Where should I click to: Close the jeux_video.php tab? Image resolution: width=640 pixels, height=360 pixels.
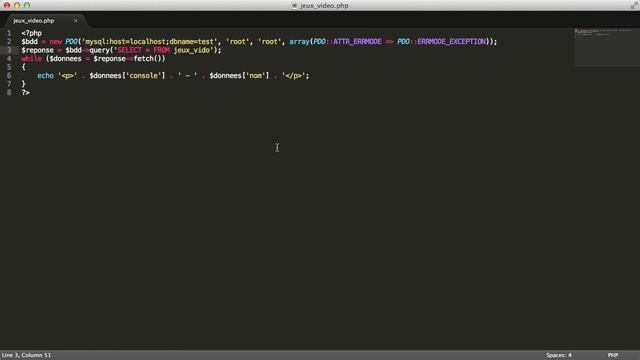[x=76, y=20]
